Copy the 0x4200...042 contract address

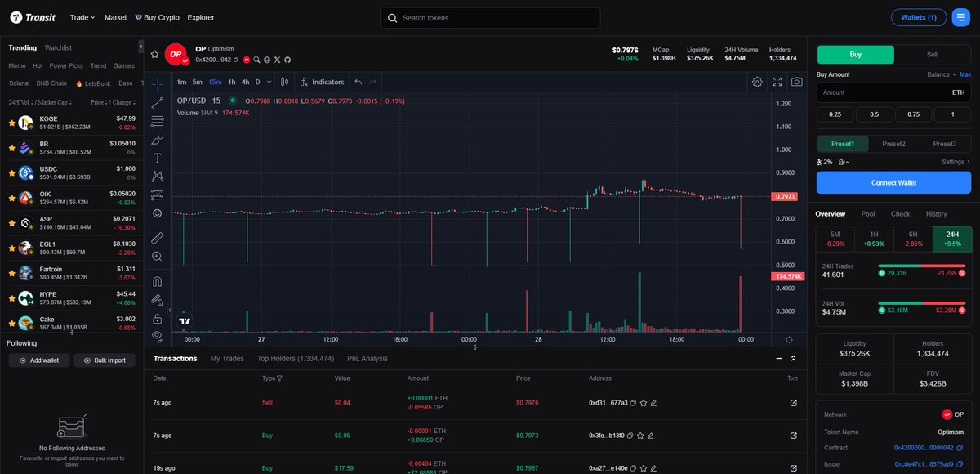click(236, 60)
